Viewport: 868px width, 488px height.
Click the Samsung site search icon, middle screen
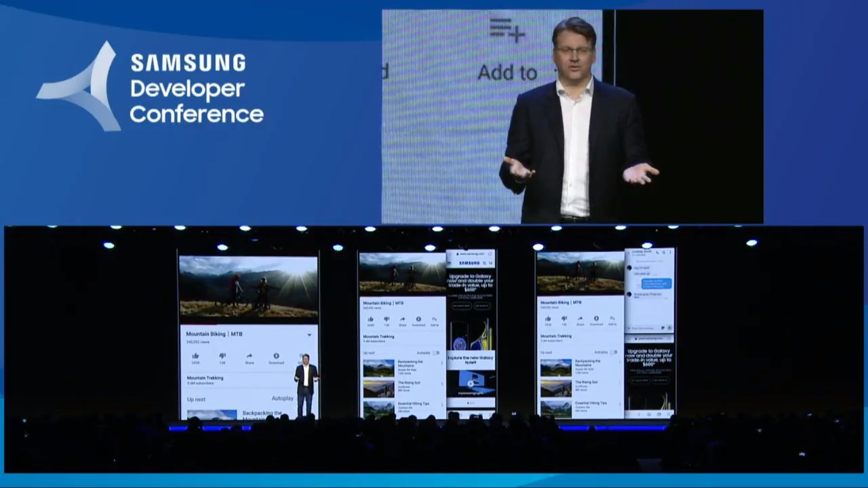(484, 263)
